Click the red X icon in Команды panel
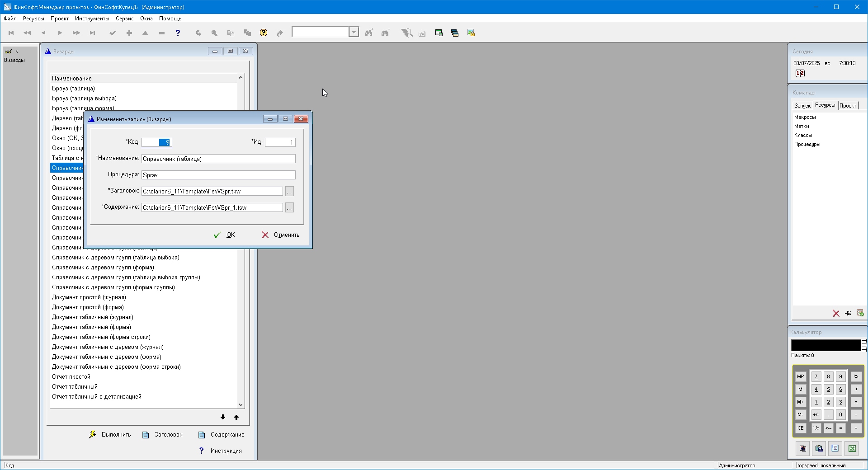Image resolution: width=868 pixels, height=470 pixels. pos(836,313)
